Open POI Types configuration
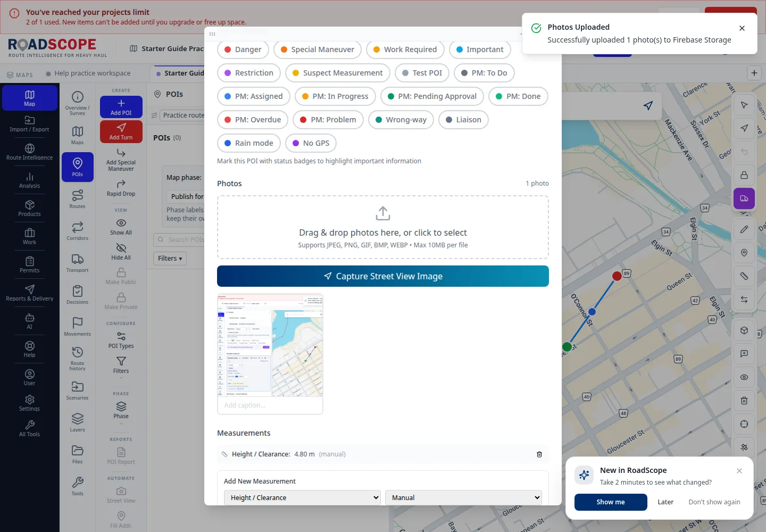This screenshot has height=532, width=766. coord(121,340)
